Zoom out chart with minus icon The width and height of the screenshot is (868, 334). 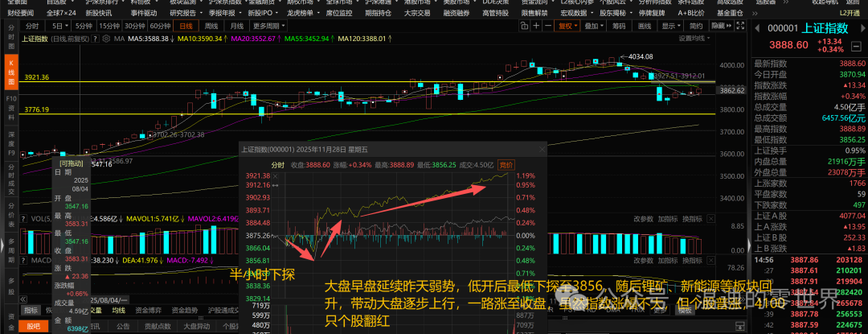[x=548, y=26]
